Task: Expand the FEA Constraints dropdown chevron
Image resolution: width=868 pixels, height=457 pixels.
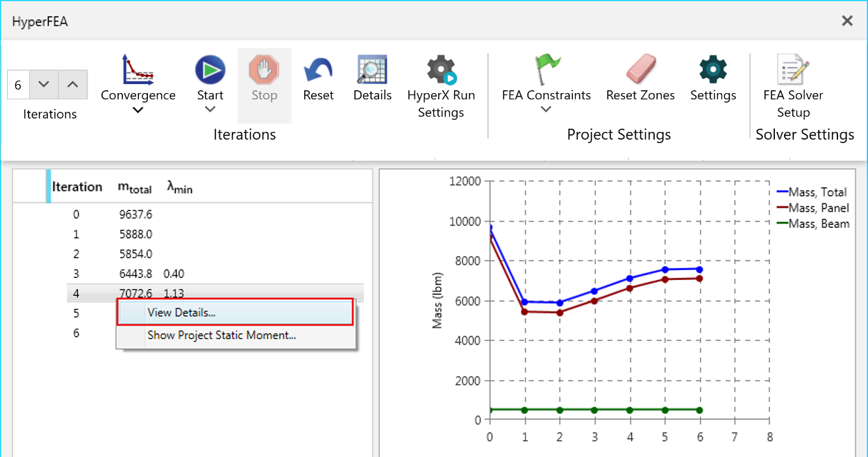Action: 546,109
